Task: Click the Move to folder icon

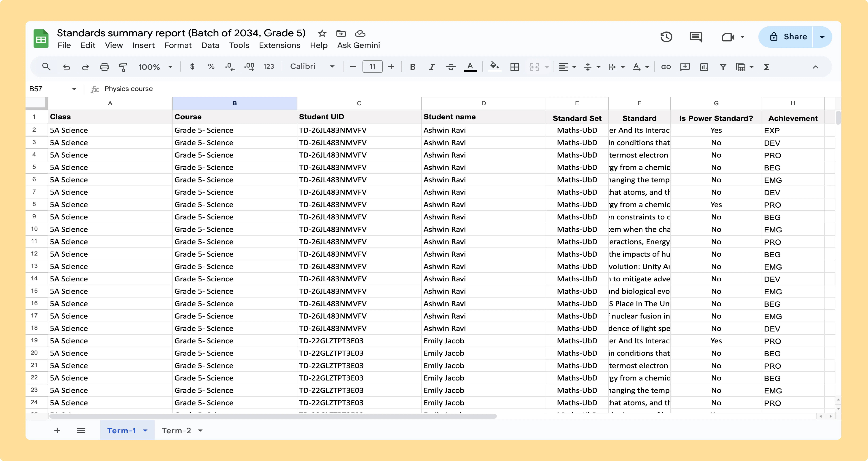Action: click(x=341, y=33)
